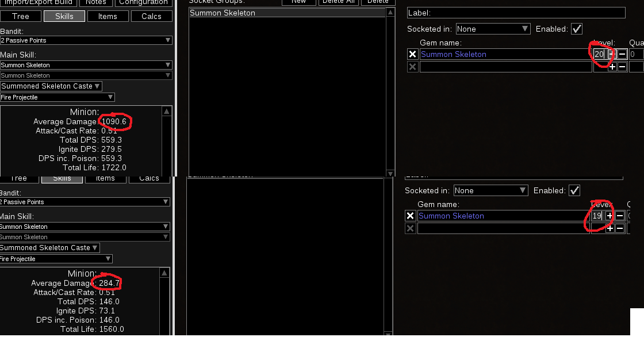Increase level 19 gem with plus icon

pyautogui.click(x=609, y=216)
